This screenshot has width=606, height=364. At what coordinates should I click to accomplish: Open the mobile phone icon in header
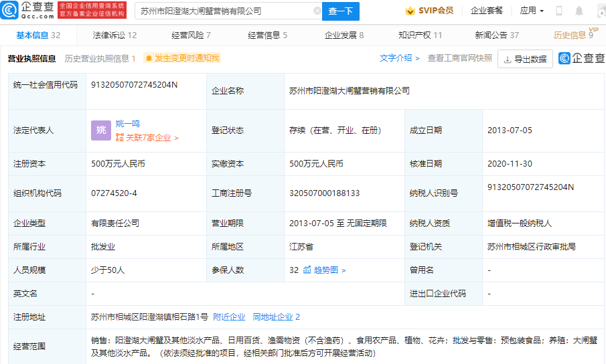pyautogui.click(x=559, y=11)
